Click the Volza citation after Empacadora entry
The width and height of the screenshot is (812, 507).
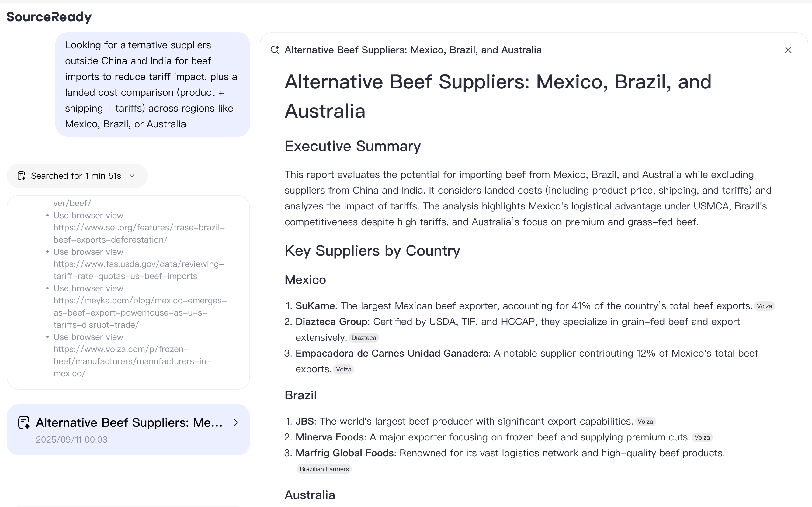(343, 369)
